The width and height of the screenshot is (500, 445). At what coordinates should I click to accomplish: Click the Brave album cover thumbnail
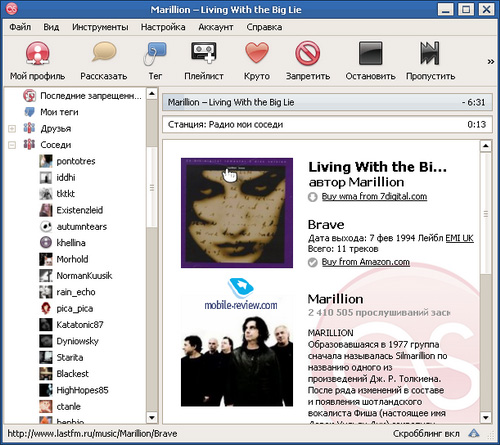[237, 213]
